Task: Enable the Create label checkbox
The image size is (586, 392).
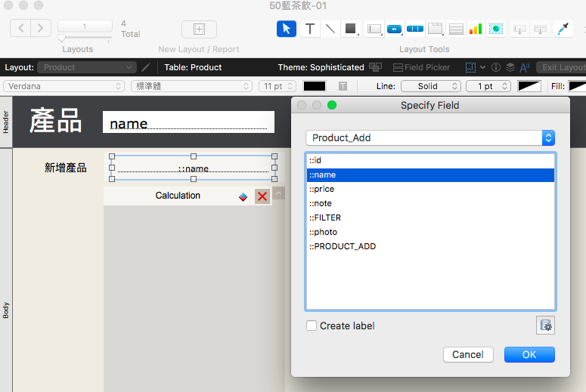Action: pos(312,326)
